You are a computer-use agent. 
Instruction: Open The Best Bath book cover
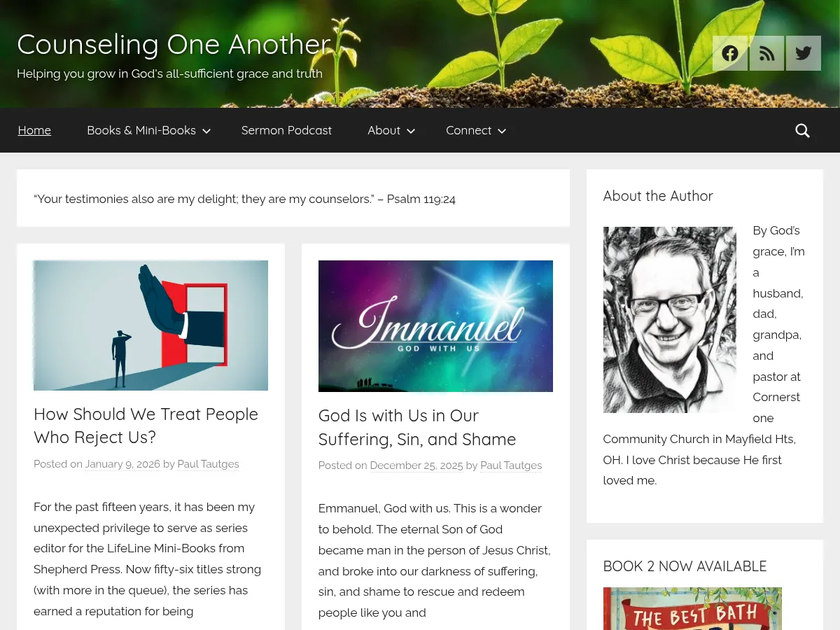pos(692,608)
